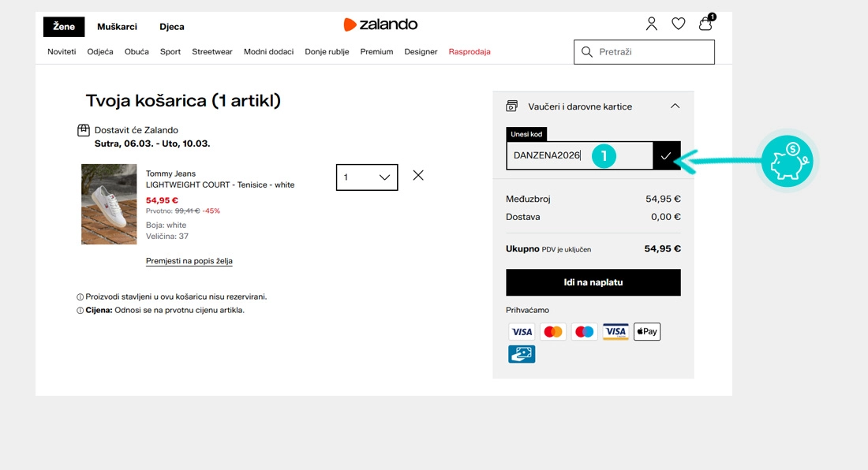Open the wishlist heart icon
Image resolution: width=868 pixels, height=470 pixels.
(x=679, y=24)
